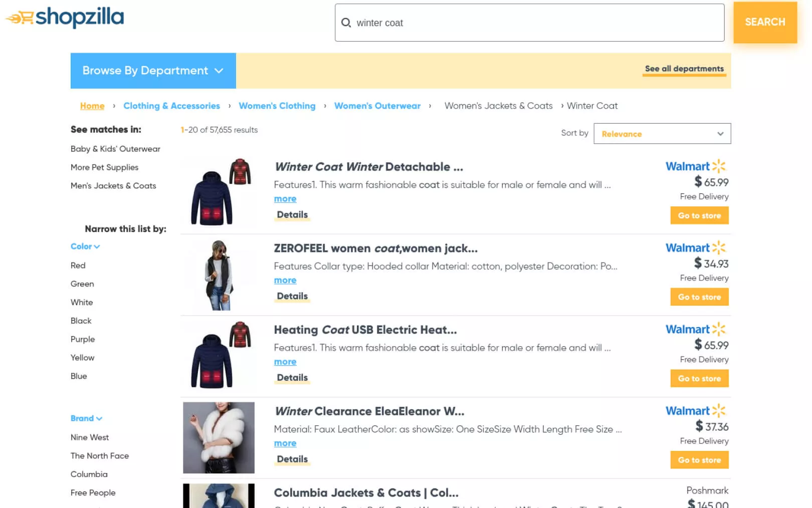The height and width of the screenshot is (508, 812).
Task: Open Heating Coat USB Electric product thumbnail
Action: pos(219,355)
